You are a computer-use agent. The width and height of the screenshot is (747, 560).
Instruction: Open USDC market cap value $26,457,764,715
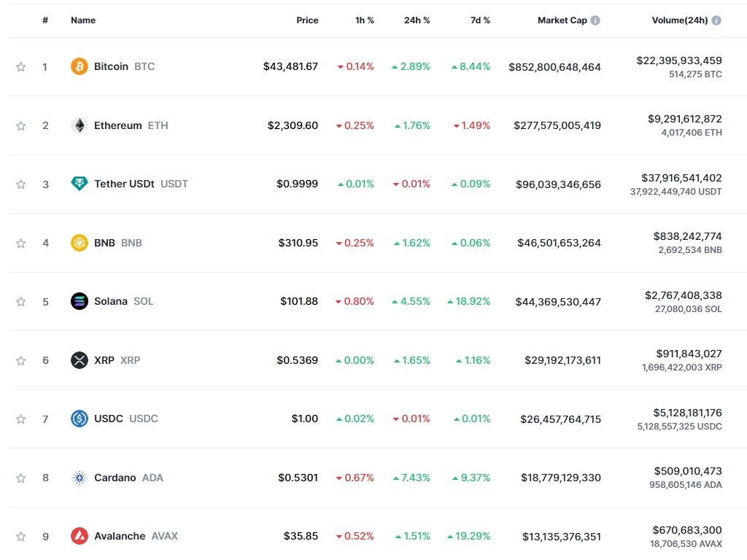coord(560,419)
